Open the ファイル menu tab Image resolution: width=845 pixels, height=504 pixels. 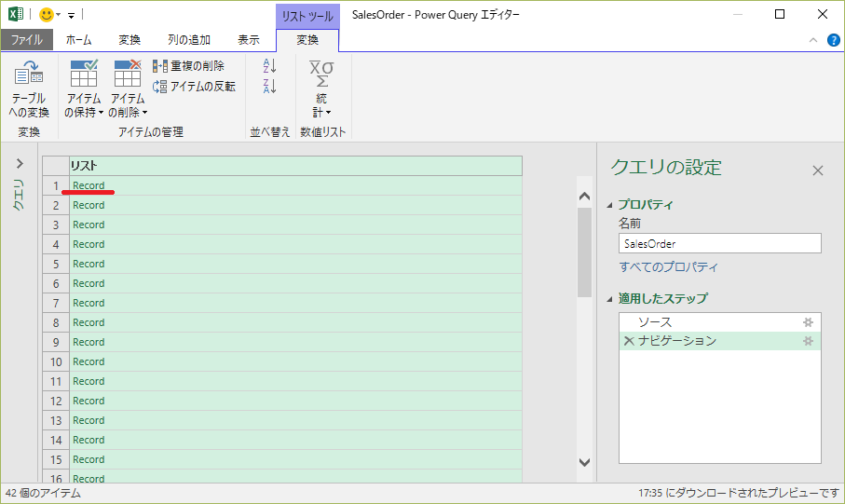tap(26, 40)
